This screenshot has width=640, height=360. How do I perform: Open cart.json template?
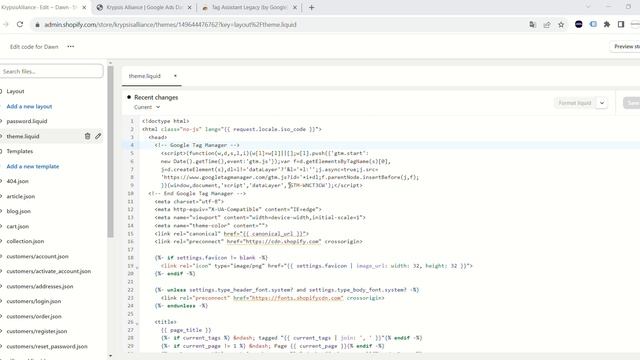tap(18, 227)
